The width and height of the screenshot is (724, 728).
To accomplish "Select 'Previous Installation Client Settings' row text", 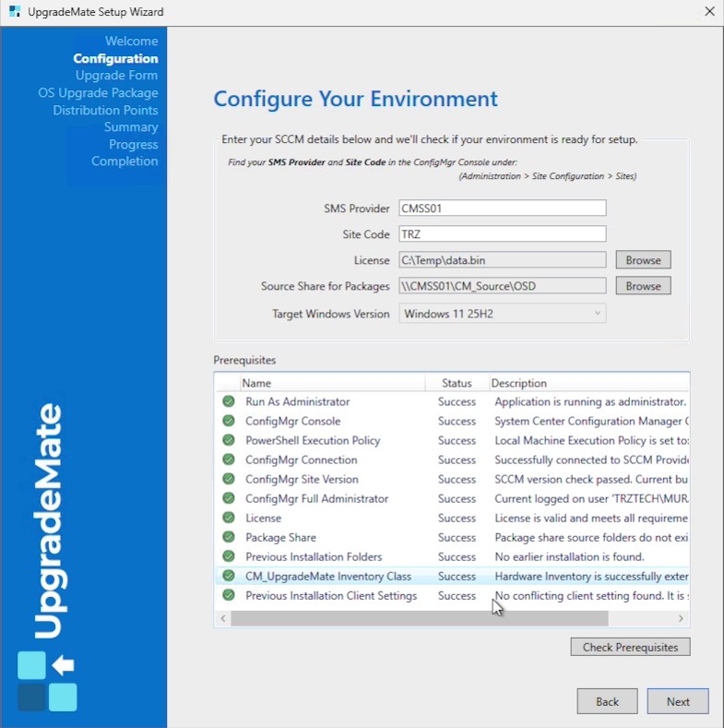I will click(x=331, y=596).
